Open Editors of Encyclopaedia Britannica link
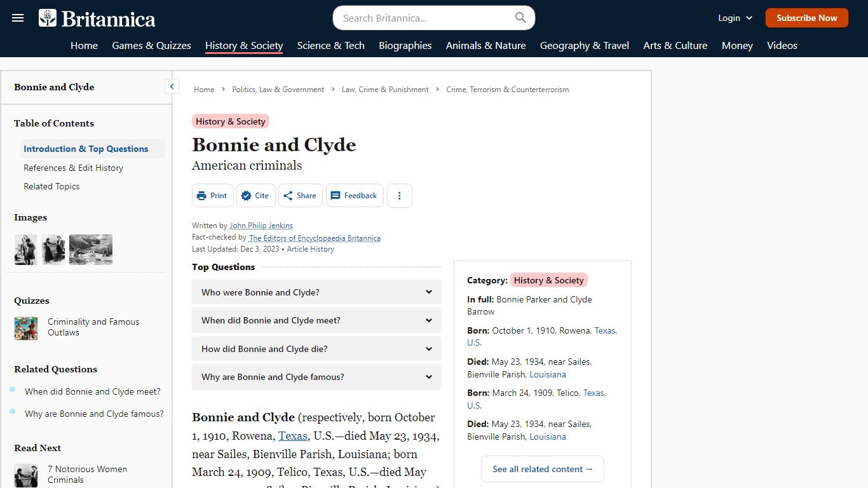868x488 pixels. (315, 238)
